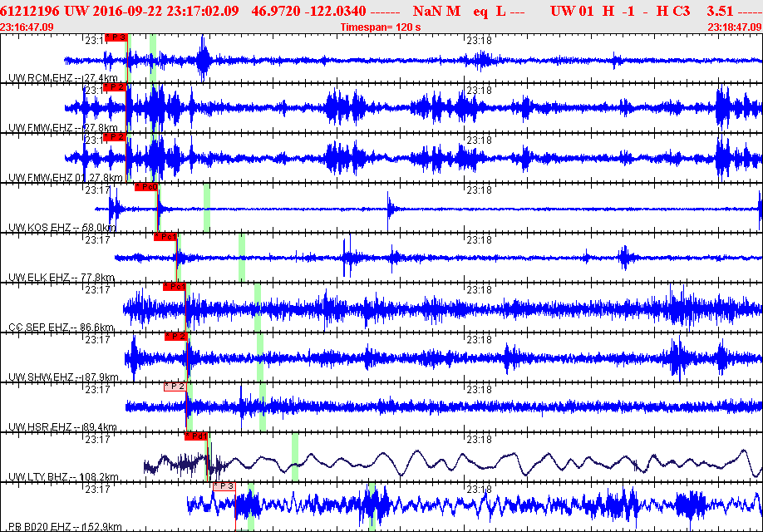Select the CC.SEP.EHZ 86.6km channel label
The height and width of the screenshot is (532, 763).
tap(61, 328)
